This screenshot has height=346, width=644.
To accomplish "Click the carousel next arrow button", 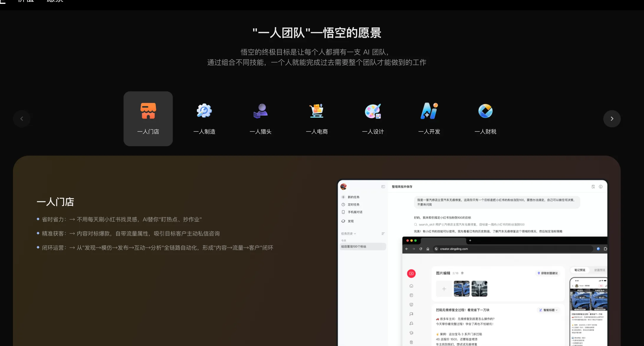I will click(x=612, y=118).
